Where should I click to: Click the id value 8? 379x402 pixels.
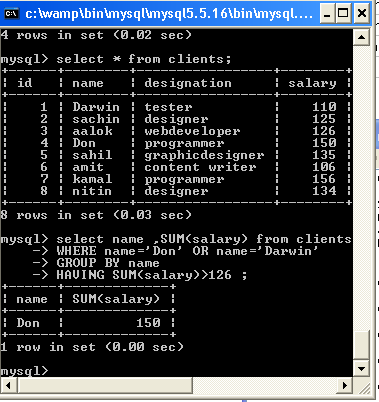[x=44, y=191]
